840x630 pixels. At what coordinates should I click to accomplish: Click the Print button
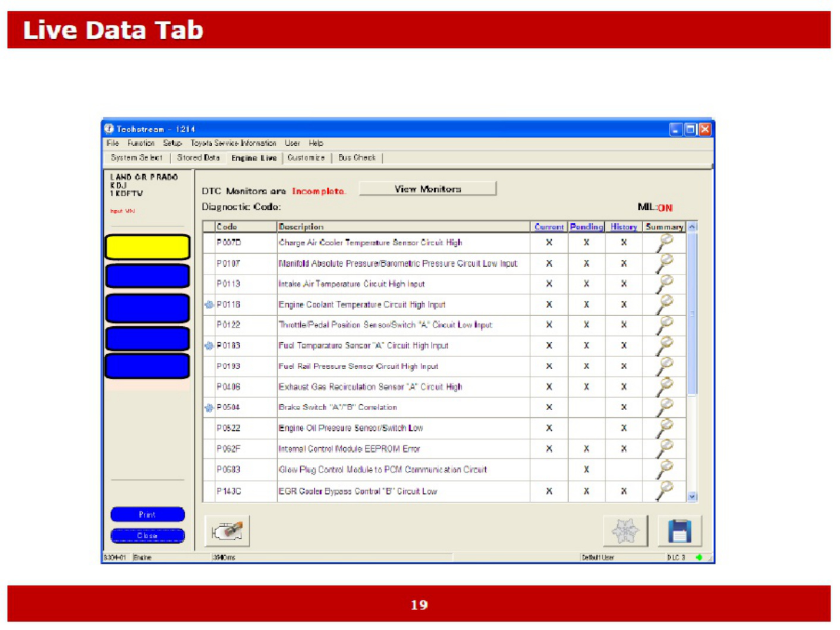click(x=147, y=515)
